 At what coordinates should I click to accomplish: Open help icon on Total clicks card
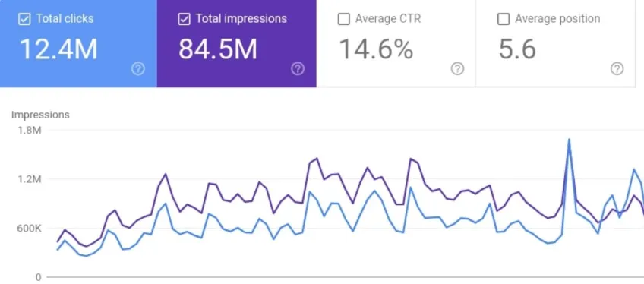click(x=138, y=69)
